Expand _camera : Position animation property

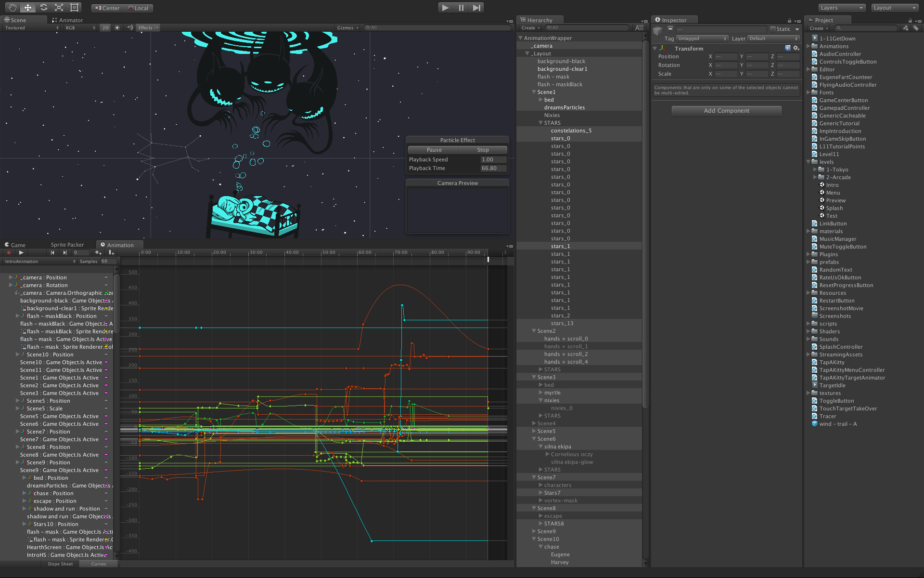(x=11, y=277)
